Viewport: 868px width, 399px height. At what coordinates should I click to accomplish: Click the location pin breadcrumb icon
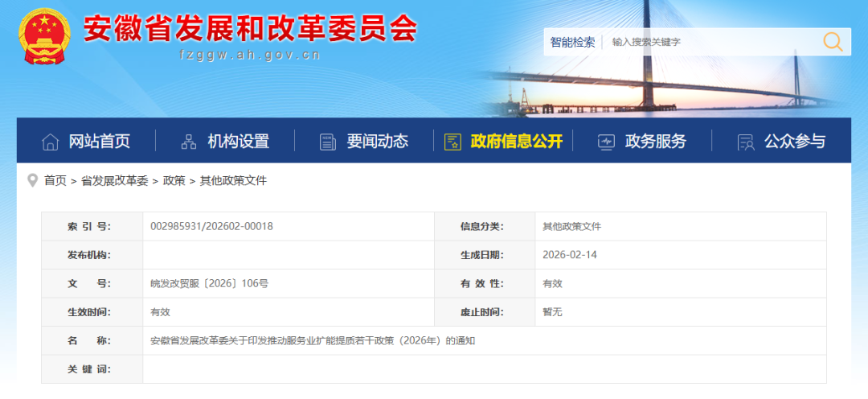tap(32, 180)
